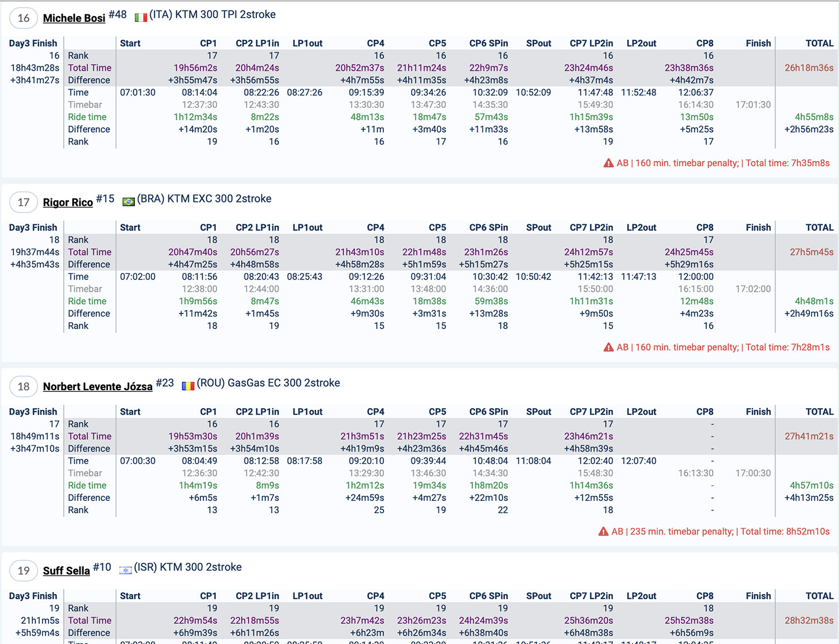This screenshot has width=839, height=644.
Task: Click the TOTAL column header in Suff Sella's table
Action: [x=819, y=596]
